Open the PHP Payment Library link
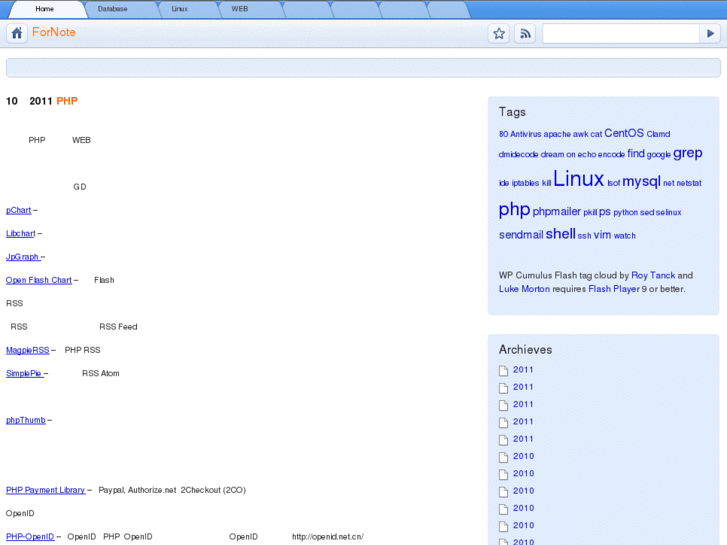This screenshot has height=545, width=727. 45,490
